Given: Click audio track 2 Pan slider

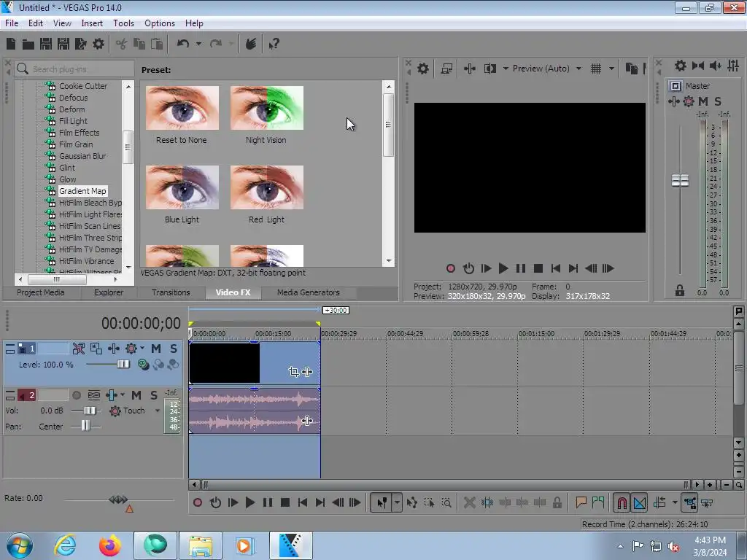Looking at the screenshot, I should point(85,426).
